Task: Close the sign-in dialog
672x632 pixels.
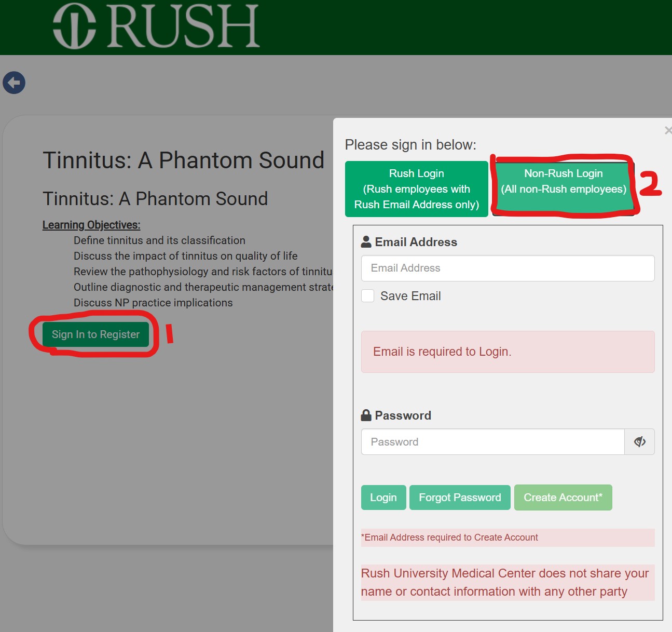Action: [x=668, y=130]
